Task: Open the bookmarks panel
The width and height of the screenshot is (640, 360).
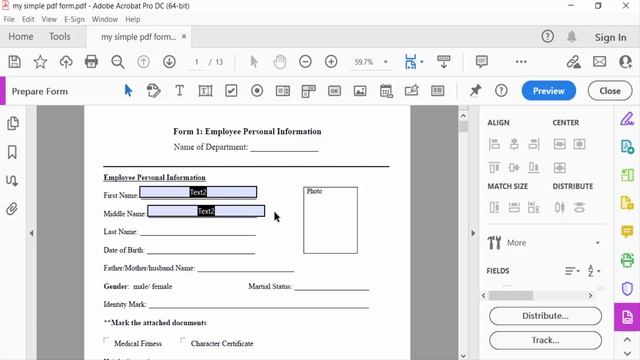Action: tap(12, 152)
